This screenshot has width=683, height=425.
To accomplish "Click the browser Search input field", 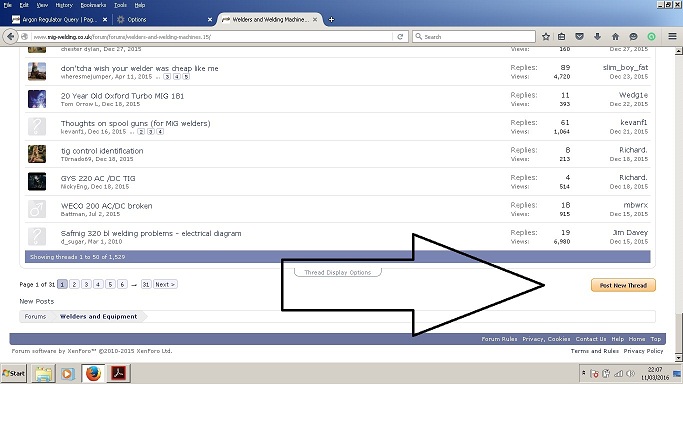I will 474,36.
